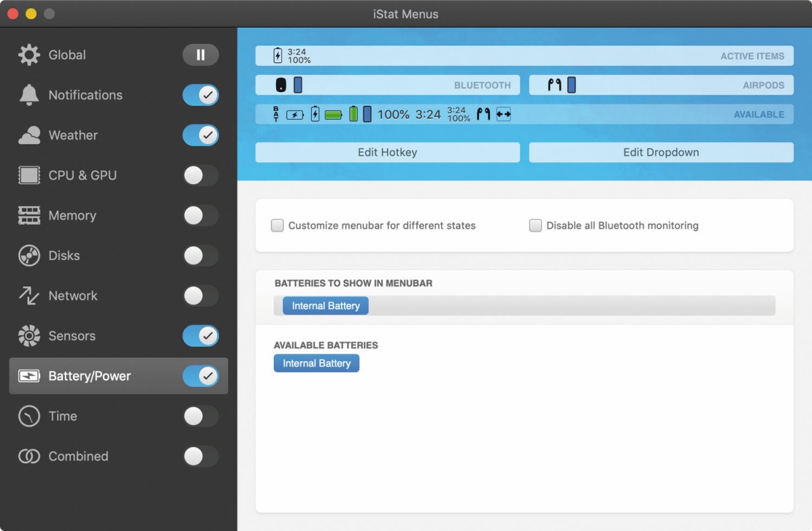This screenshot has height=531, width=812.
Task: Select the CPU & GPU chip icon
Action: point(29,175)
